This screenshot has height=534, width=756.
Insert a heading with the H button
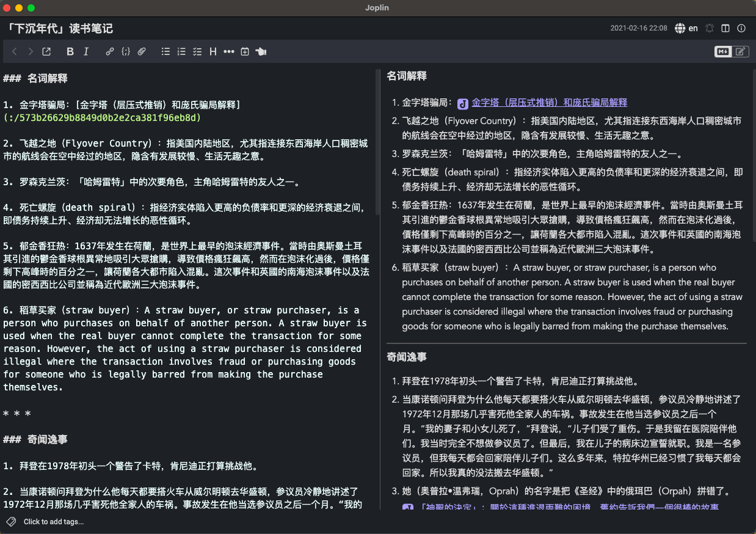point(213,52)
